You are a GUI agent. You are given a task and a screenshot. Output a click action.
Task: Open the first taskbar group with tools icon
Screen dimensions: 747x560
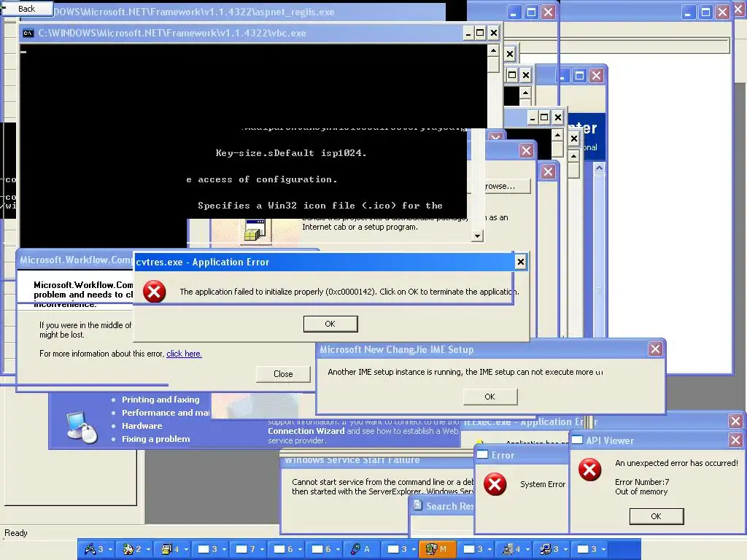[x=96, y=549]
